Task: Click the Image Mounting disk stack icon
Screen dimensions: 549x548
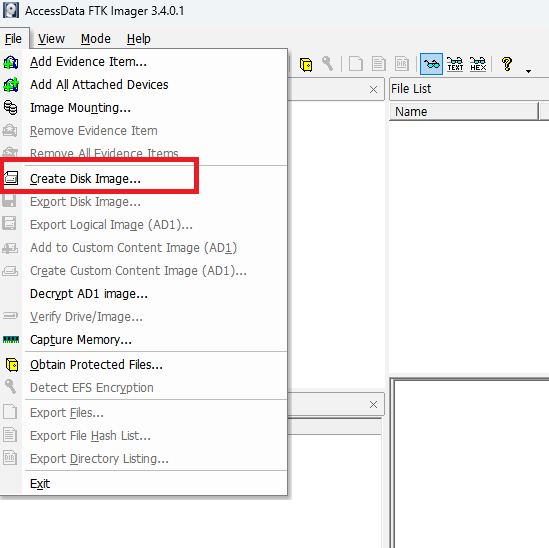Action: 11,107
